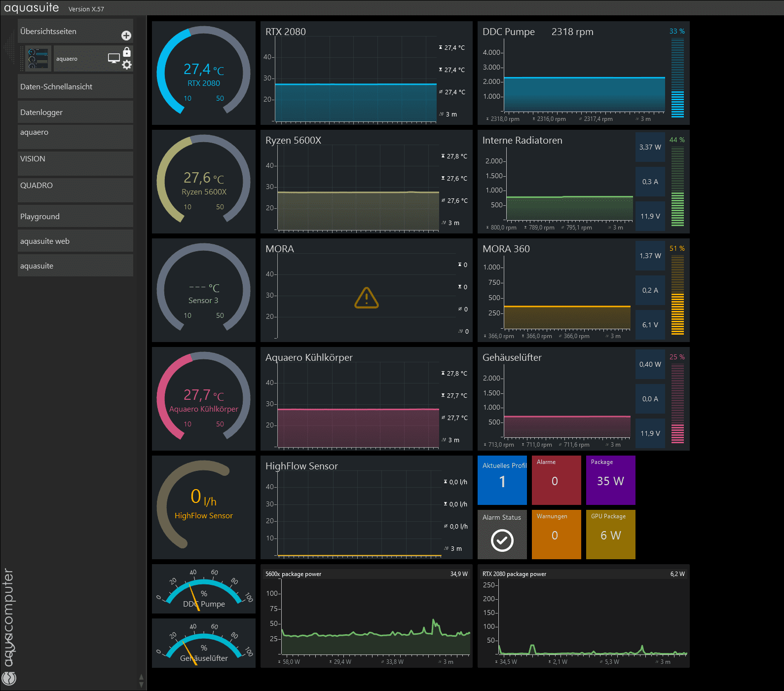The width and height of the screenshot is (784, 691).
Task: Click the Gehäuselüfter percent dial
Action: click(204, 643)
